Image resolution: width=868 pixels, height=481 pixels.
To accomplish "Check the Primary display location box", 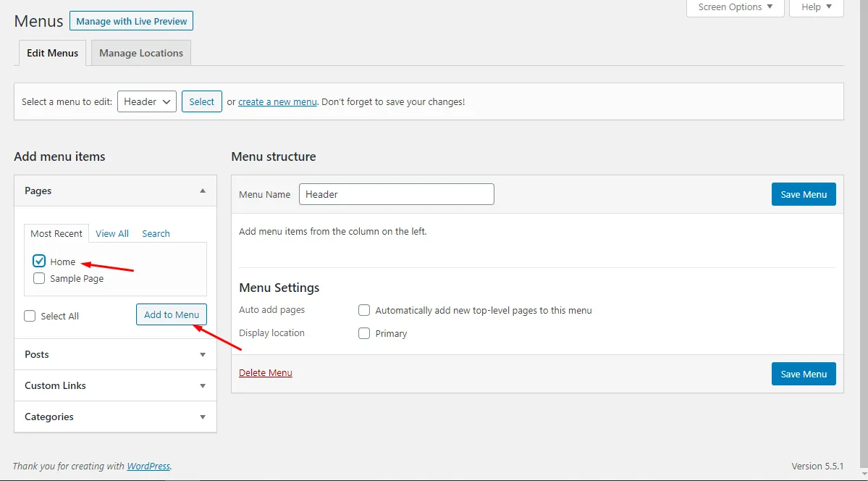I will [x=364, y=333].
